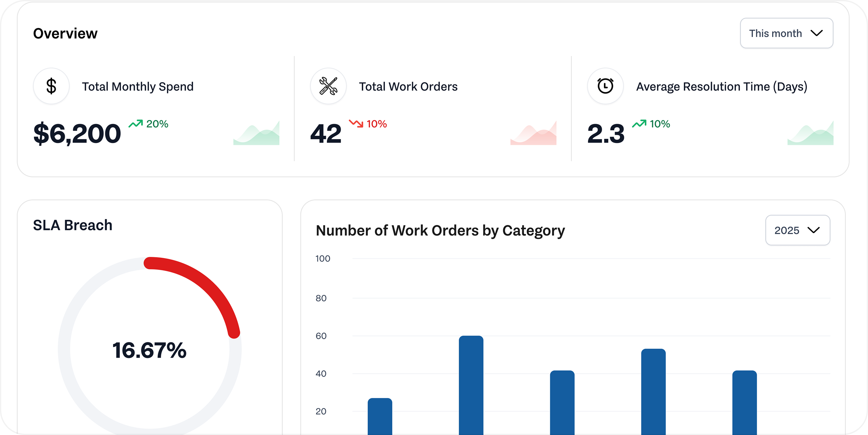Click the green sparkline for Average Resolution Time

click(x=810, y=133)
